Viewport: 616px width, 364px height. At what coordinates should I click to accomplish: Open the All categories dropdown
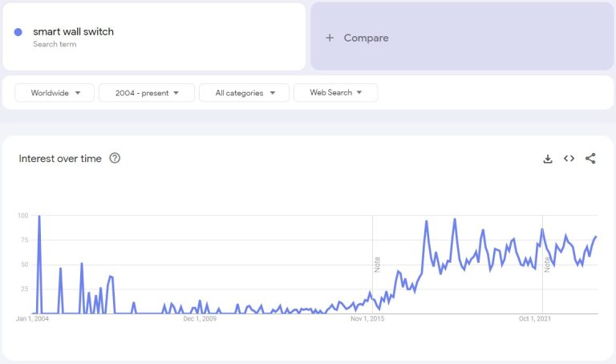pyautogui.click(x=246, y=93)
